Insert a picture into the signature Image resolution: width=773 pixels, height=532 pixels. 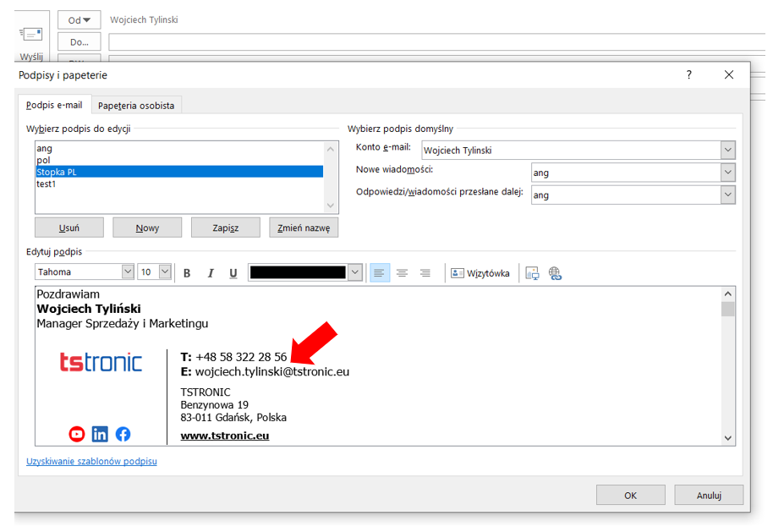tap(532, 273)
